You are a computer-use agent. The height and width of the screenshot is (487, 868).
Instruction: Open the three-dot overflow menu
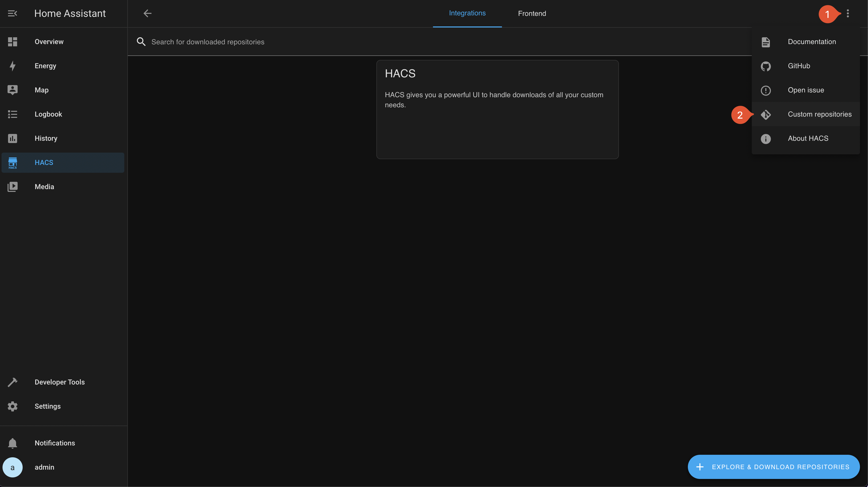(x=848, y=14)
